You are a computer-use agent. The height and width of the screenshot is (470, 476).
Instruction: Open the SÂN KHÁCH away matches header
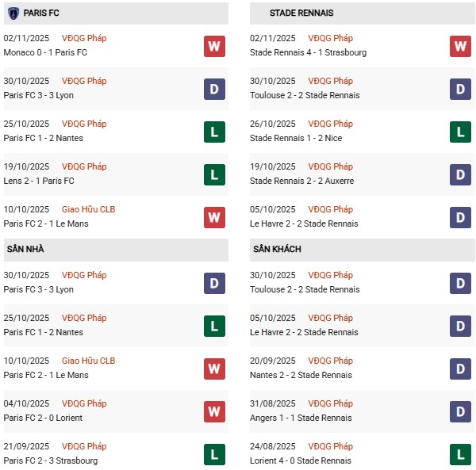click(x=277, y=250)
